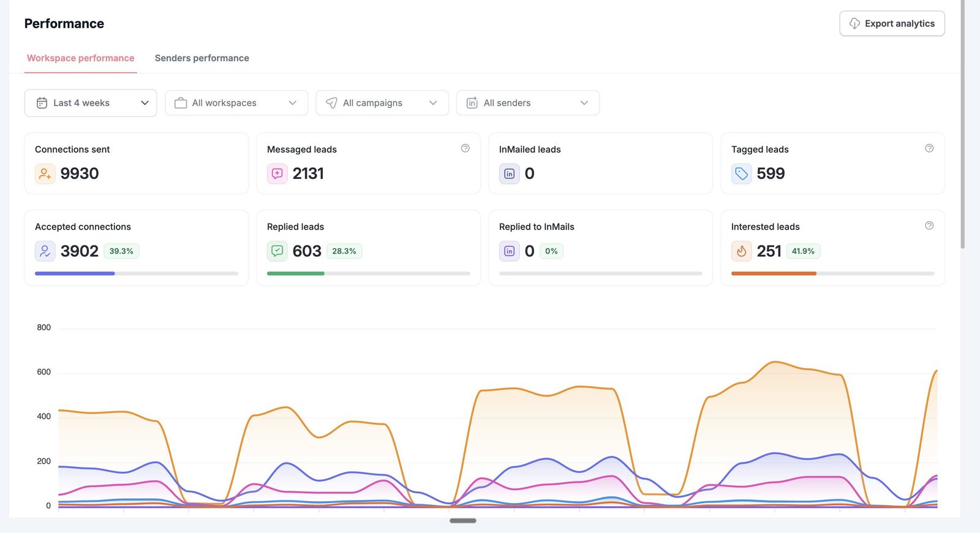This screenshot has width=980, height=533.
Task: Click the briefcase icon in workspaces filter
Action: pos(181,103)
